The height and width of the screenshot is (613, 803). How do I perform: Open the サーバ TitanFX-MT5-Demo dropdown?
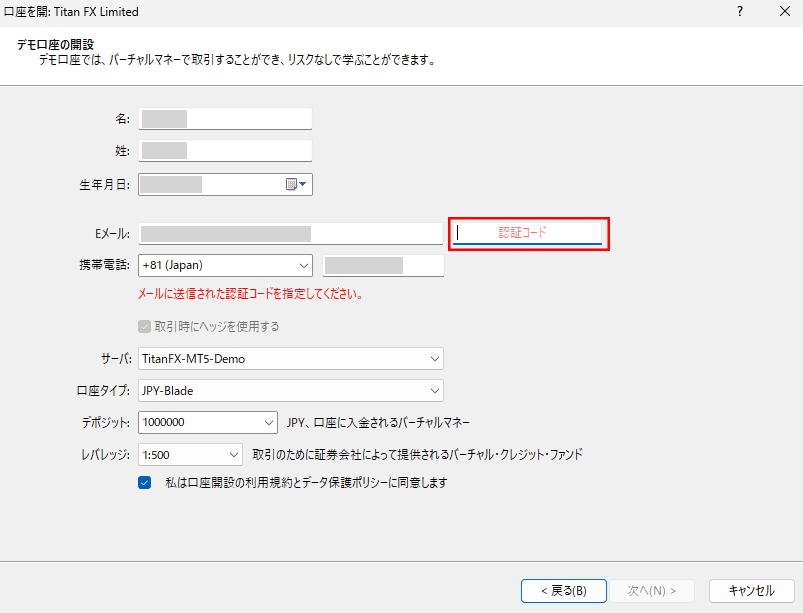[x=434, y=358]
